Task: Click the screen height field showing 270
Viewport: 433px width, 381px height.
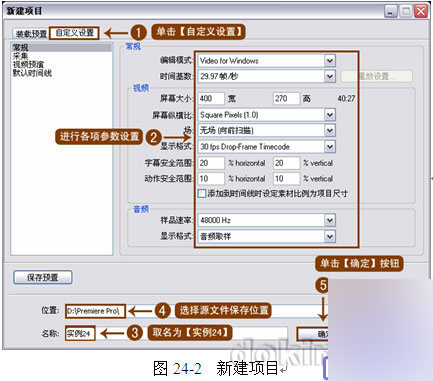Action: (x=286, y=98)
